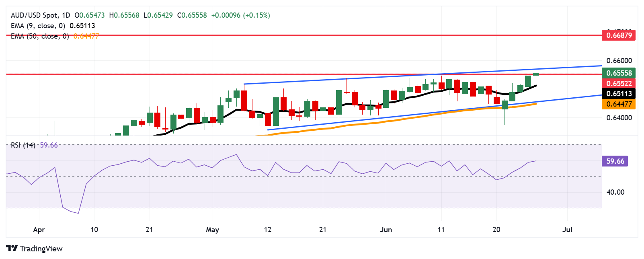This screenshot has height=259, width=644.
Task: Click the Jul label on time axis
Action: tap(567, 230)
